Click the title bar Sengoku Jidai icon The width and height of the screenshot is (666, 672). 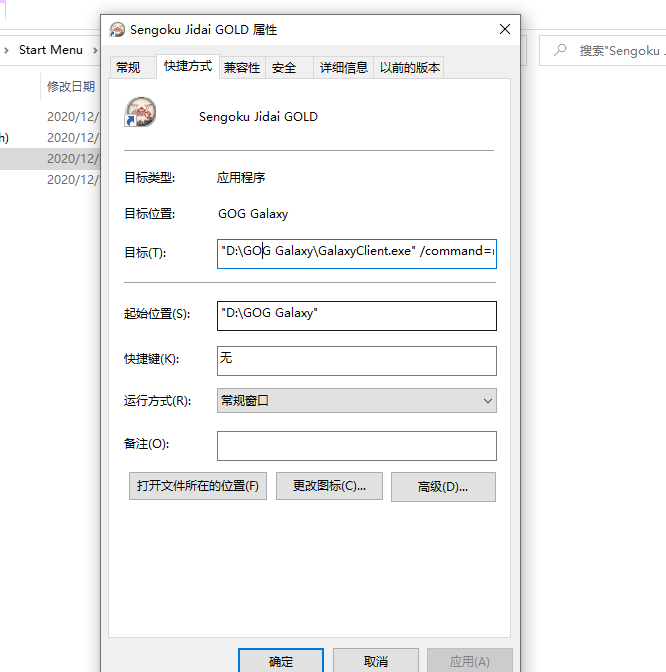coord(117,30)
